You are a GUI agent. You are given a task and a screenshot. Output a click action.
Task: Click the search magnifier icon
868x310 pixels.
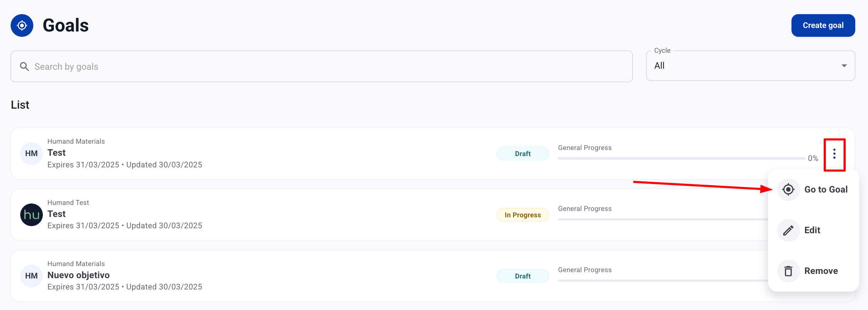click(x=24, y=67)
